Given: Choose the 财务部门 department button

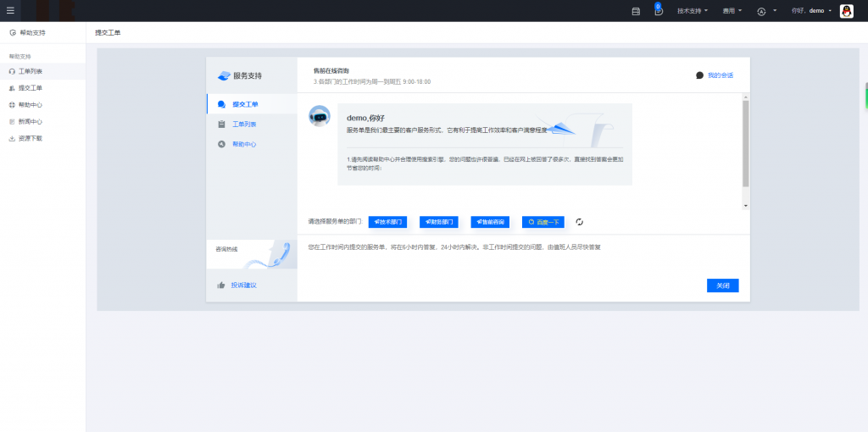Looking at the screenshot, I should point(438,222).
